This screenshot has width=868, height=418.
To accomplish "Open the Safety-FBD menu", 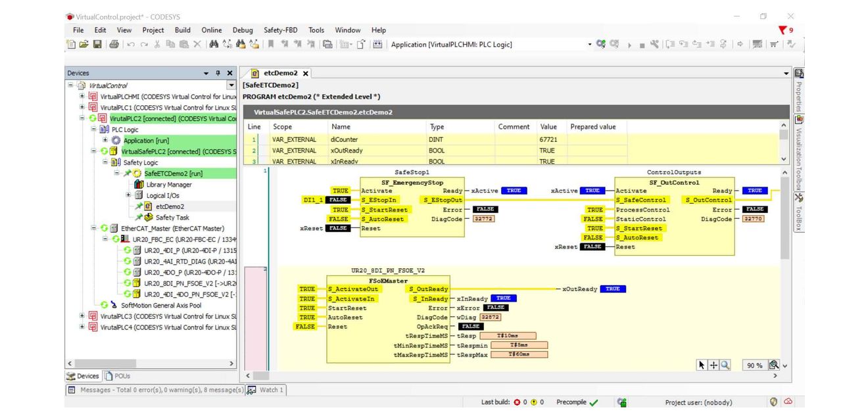I will pos(281,30).
